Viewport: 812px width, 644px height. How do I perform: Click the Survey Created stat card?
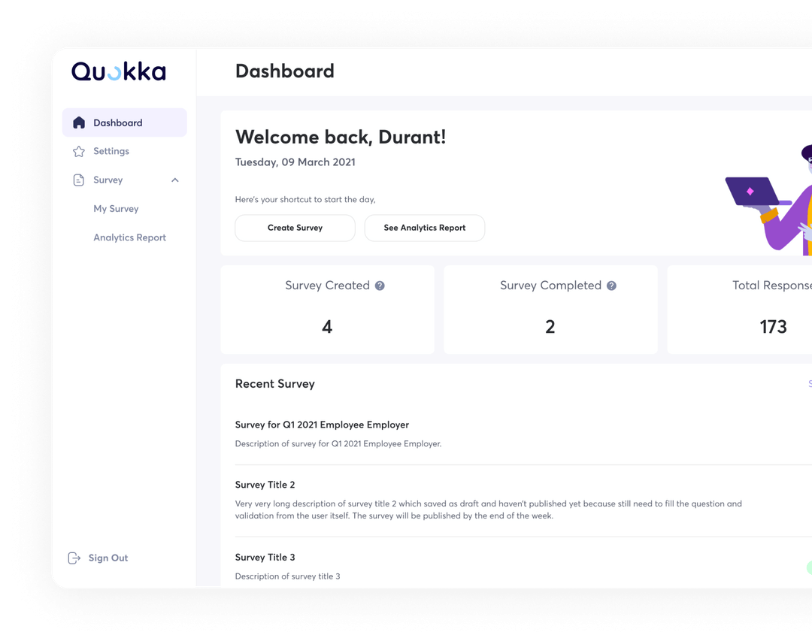click(x=327, y=310)
